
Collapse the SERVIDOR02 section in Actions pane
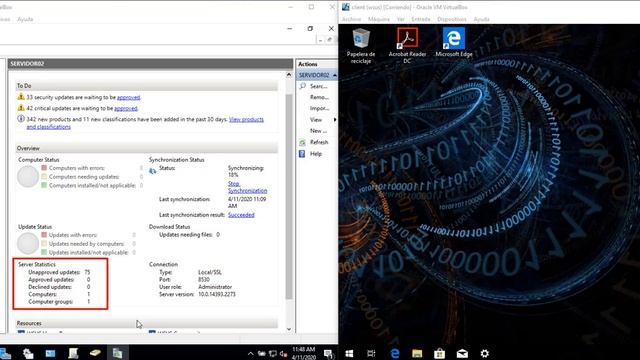(334, 75)
